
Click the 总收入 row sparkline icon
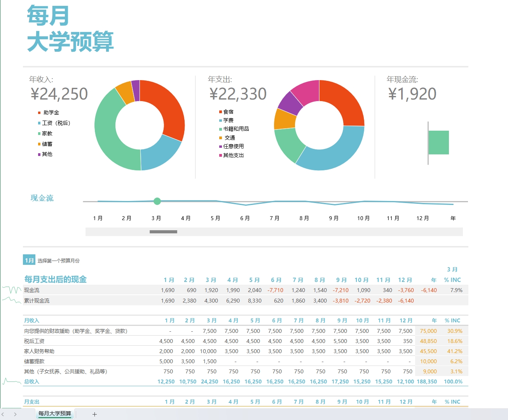[12, 381]
